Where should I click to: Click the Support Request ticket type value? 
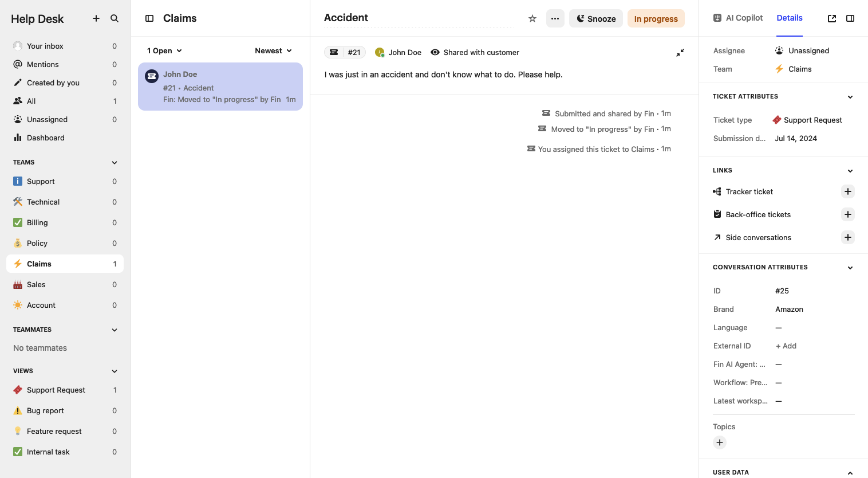pyautogui.click(x=807, y=120)
